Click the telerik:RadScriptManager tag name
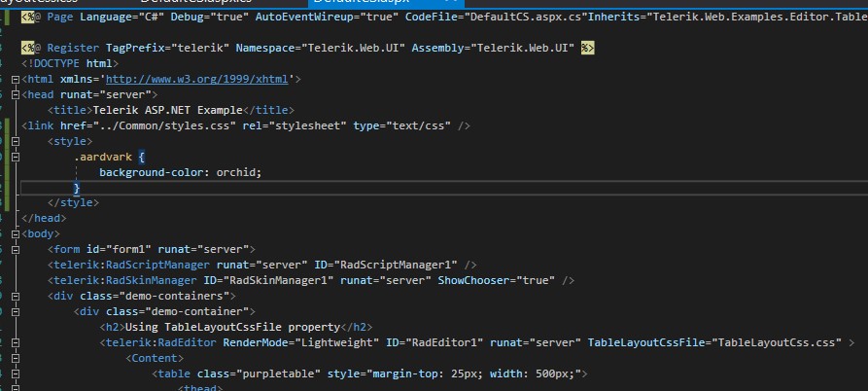Screen dimensions: 868x391 coord(132,265)
